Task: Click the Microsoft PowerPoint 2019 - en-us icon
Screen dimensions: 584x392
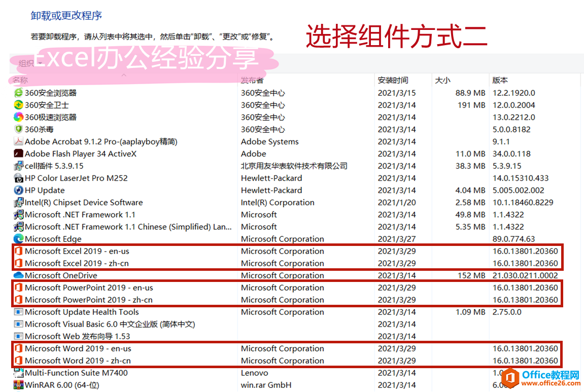Action: tap(18, 288)
